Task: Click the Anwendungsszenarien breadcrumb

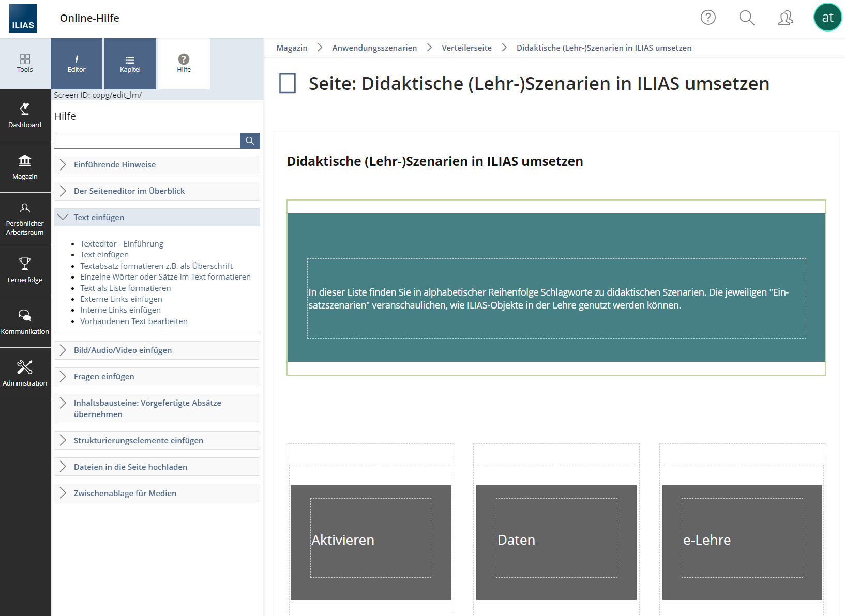Action: [x=374, y=48]
